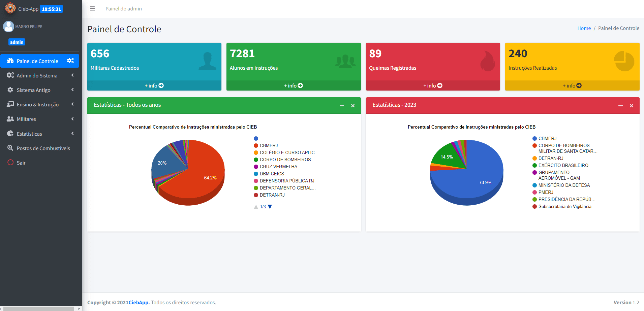This screenshot has height=311, width=644.
Task: Open the Militares sidebar menu
Action: (26, 119)
